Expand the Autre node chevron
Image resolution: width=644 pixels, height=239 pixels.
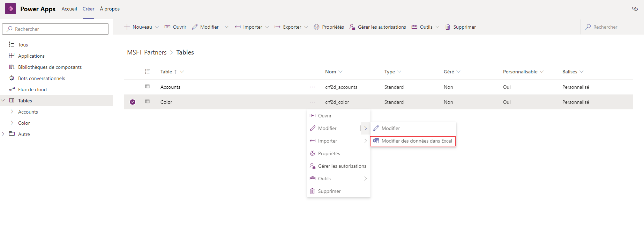[3, 134]
